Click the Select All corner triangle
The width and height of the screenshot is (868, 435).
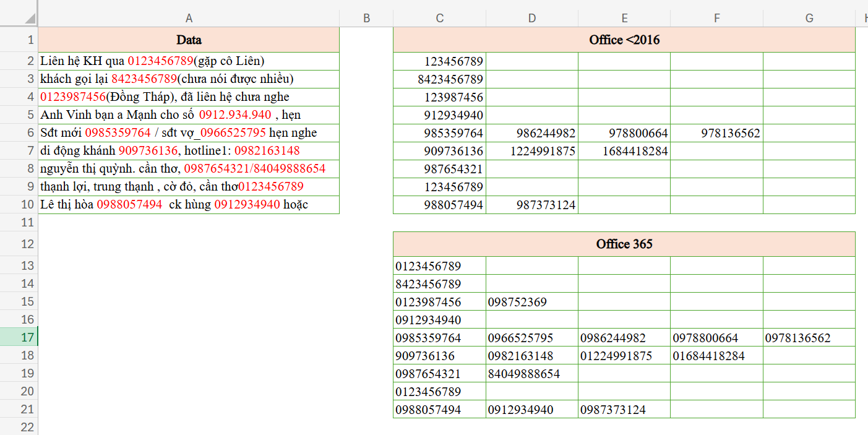point(30,18)
